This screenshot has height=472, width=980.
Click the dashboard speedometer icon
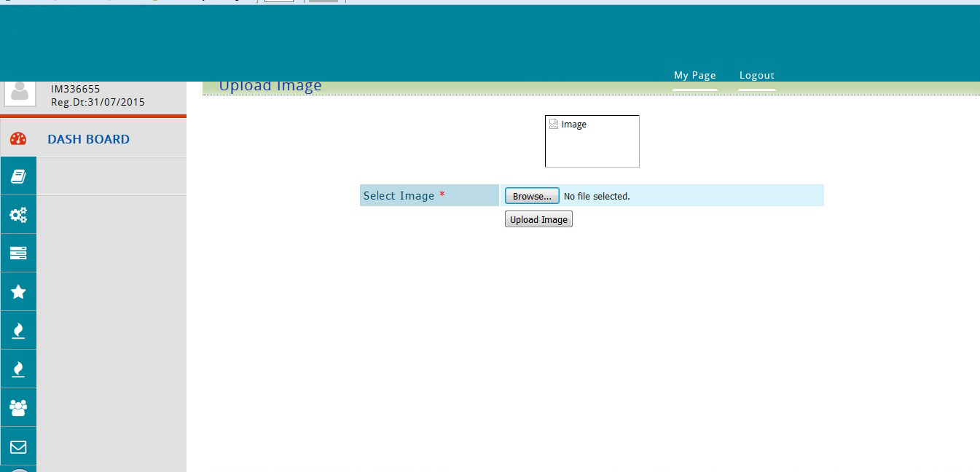(18, 138)
